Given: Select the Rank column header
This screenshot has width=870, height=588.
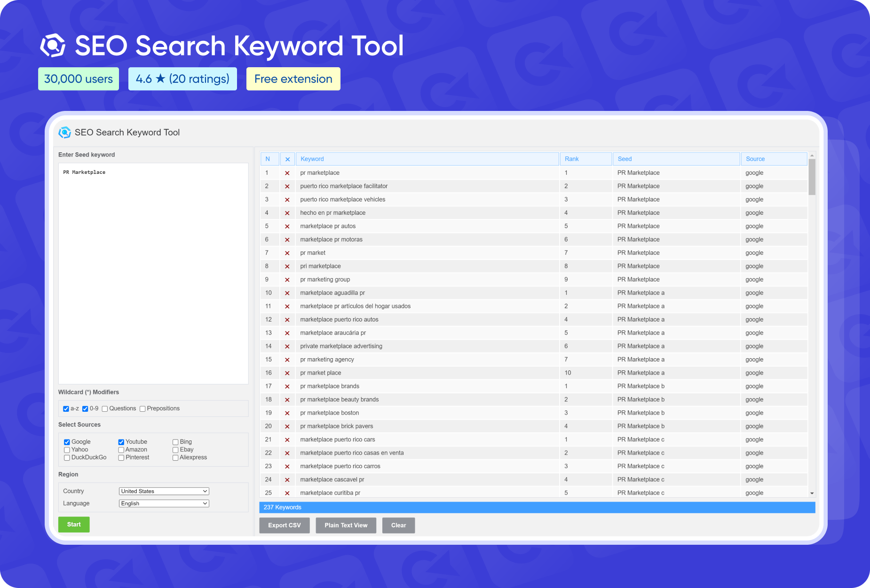Looking at the screenshot, I should pos(571,159).
